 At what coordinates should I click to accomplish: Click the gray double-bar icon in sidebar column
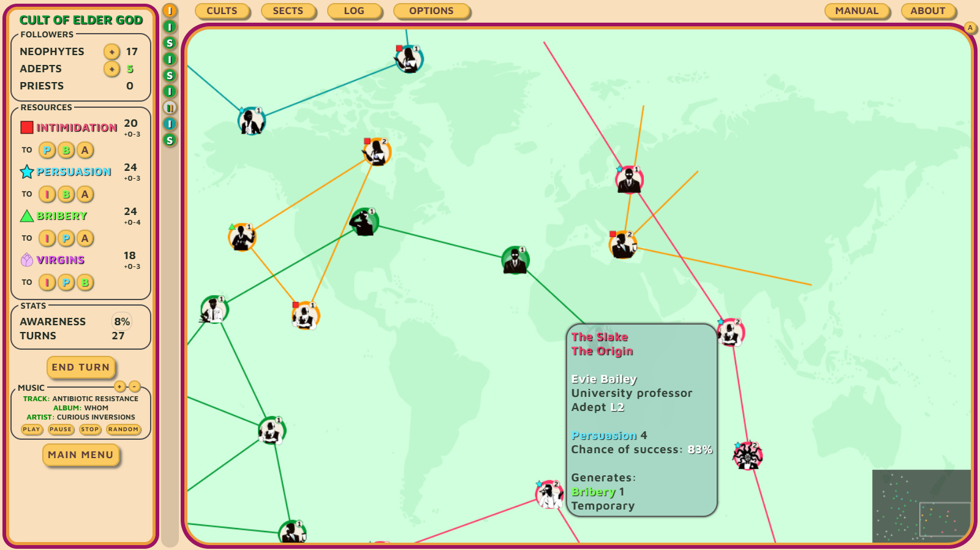[x=170, y=108]
